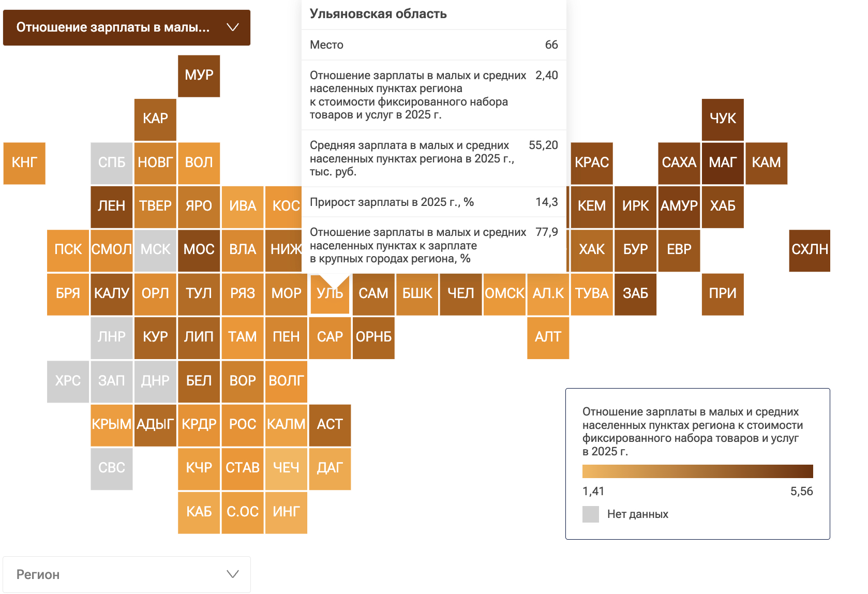868x594 pixels.
Task: Select the КРЫМ region tile
Action: [x=112, y=425]
